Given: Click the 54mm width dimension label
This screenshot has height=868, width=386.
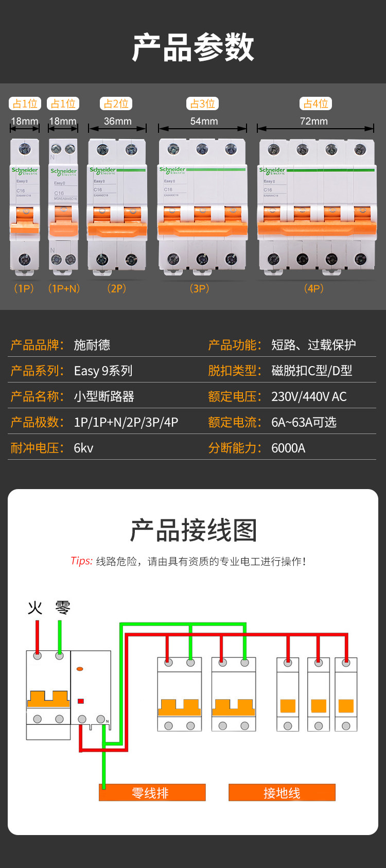Looking at the screenshot, I should pyautogui.click(x=204, y=121).
